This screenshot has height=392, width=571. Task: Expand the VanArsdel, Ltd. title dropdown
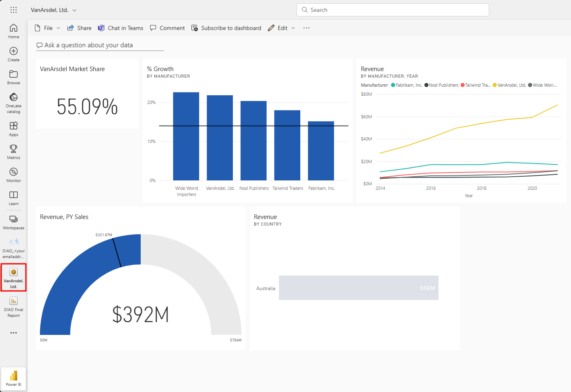coord(74,10)
